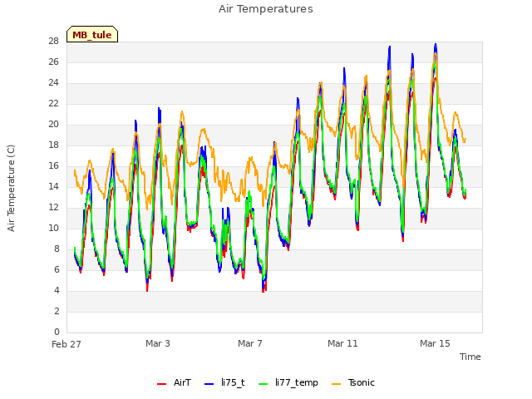Click the Time axis label

(x=470, y=357)
